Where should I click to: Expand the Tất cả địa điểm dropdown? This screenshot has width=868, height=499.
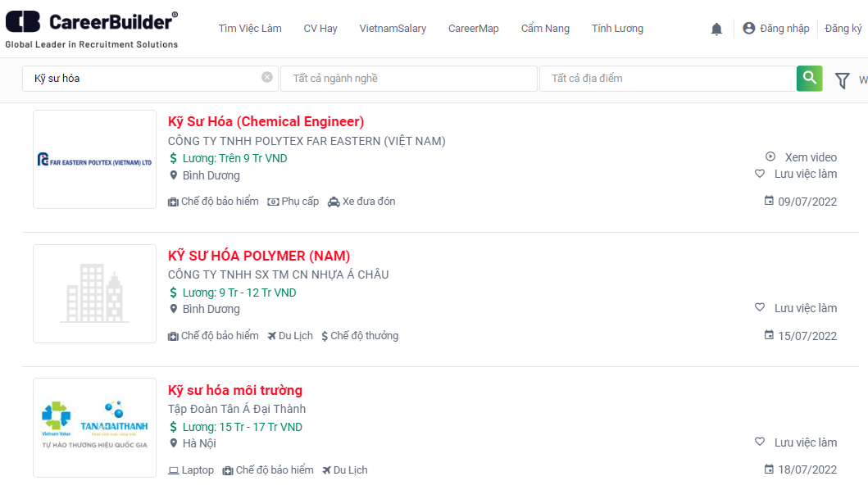(667, 79)
